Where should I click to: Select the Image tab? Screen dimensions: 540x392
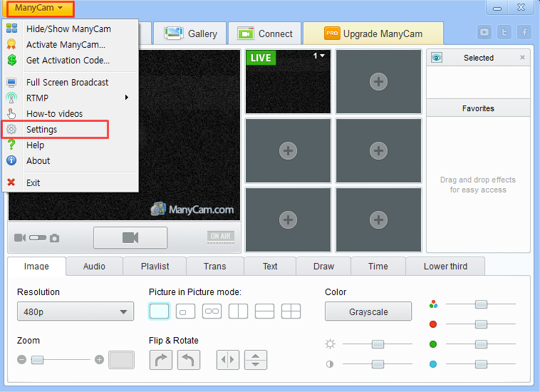coord(36,267)
